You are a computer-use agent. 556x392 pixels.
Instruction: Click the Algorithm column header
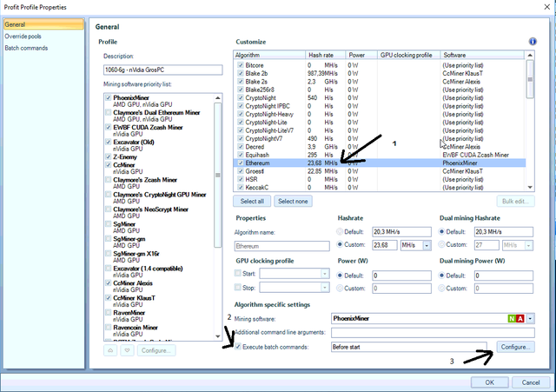(269, 55)
